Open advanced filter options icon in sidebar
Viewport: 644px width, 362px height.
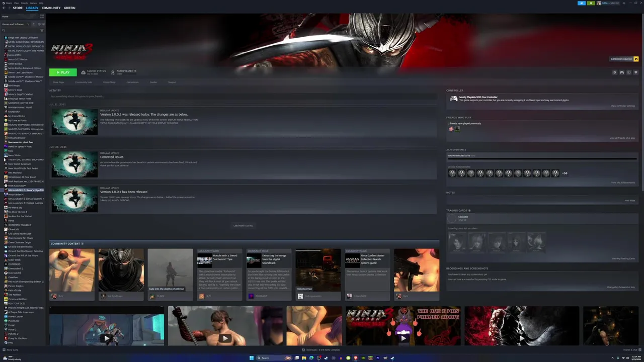coord(42,30)
